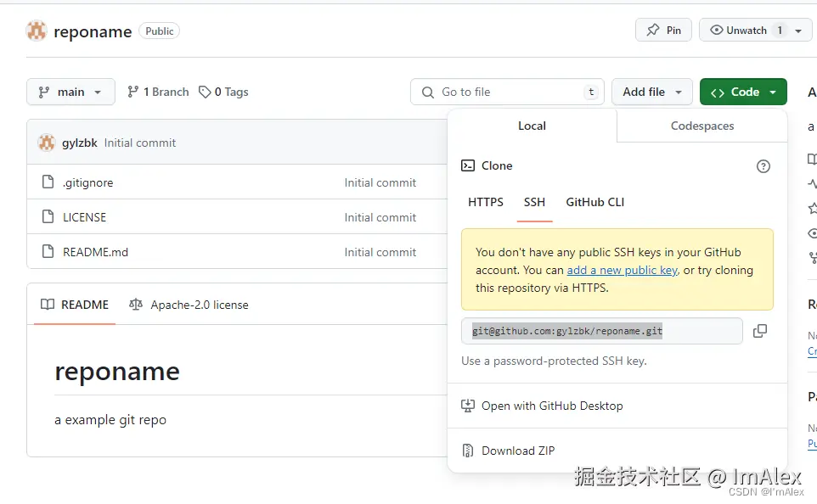Open the README.md file
817x504 pixels.
coord(95,252)
